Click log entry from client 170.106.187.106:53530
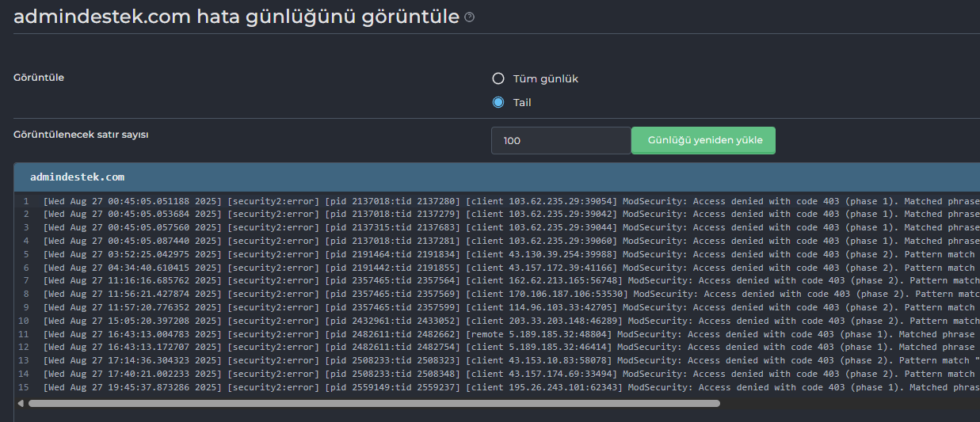 coord(511,295)
